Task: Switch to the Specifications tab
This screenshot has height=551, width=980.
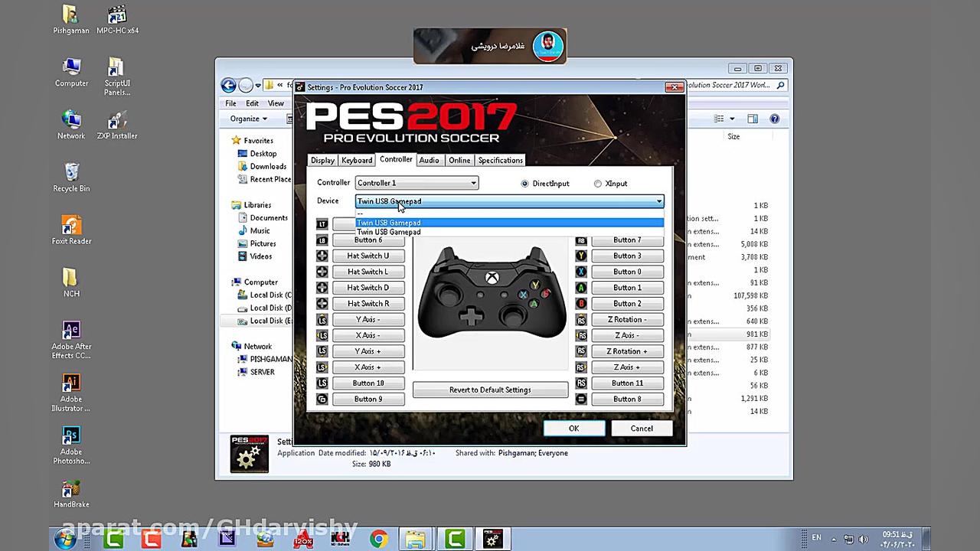Action: coord(500,160)
